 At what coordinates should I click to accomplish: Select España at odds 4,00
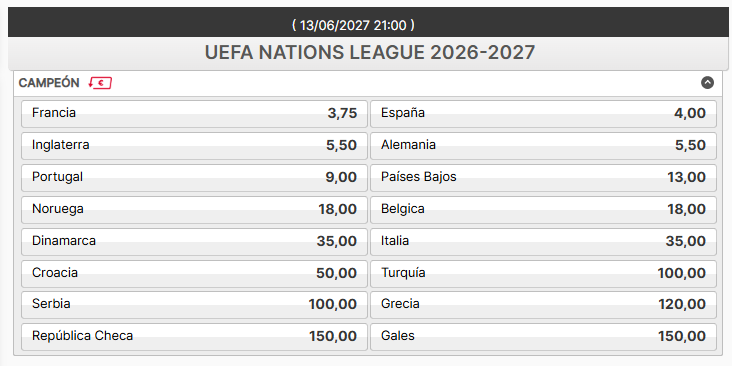pos(543,113)
